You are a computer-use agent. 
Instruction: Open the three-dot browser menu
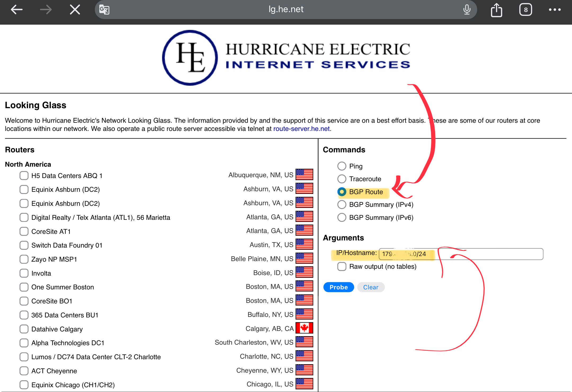[555, 10]
